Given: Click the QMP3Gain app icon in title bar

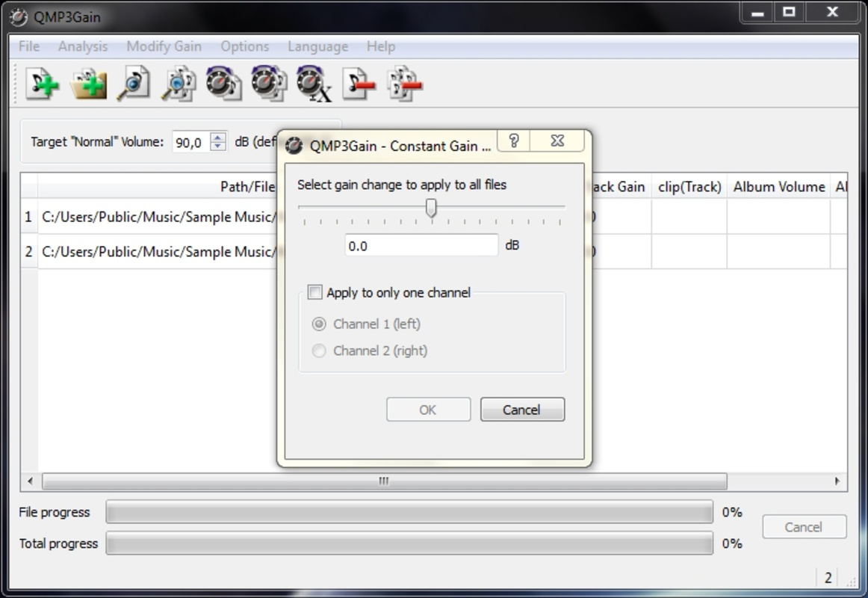Looking at the screenshot, I should (18, 17).
